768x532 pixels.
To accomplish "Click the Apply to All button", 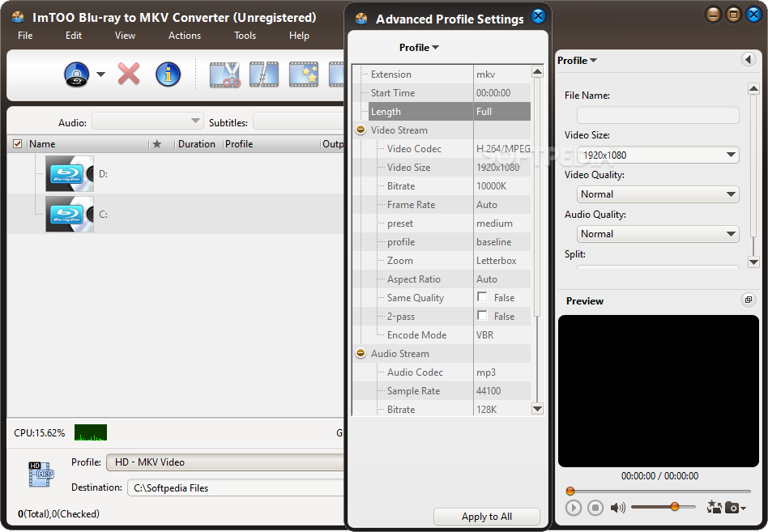I will tap(486, 517).
